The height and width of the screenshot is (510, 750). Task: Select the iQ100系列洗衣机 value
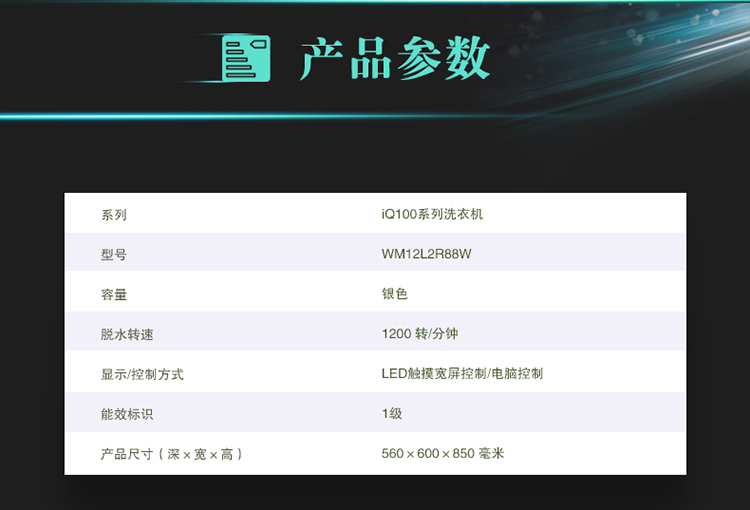(432, 214)
